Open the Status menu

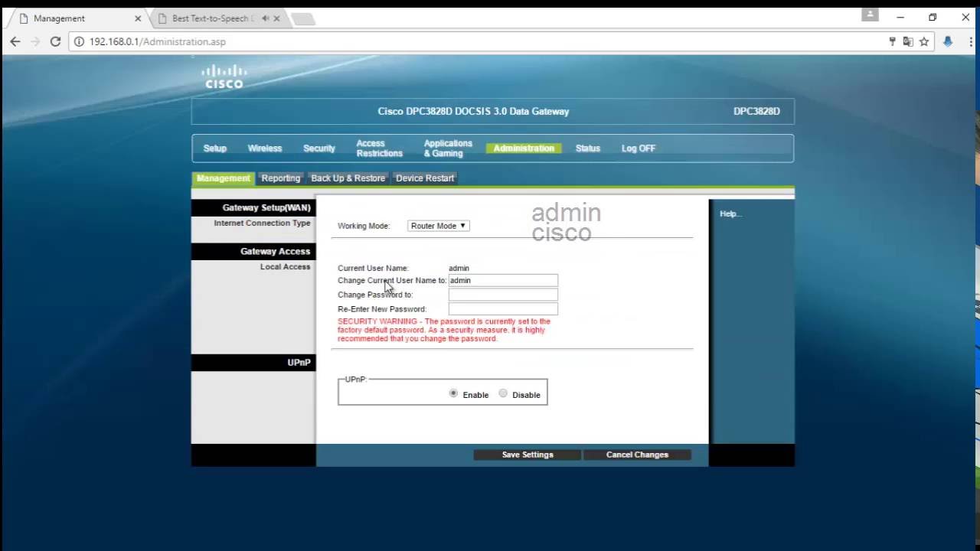point(588,148)
